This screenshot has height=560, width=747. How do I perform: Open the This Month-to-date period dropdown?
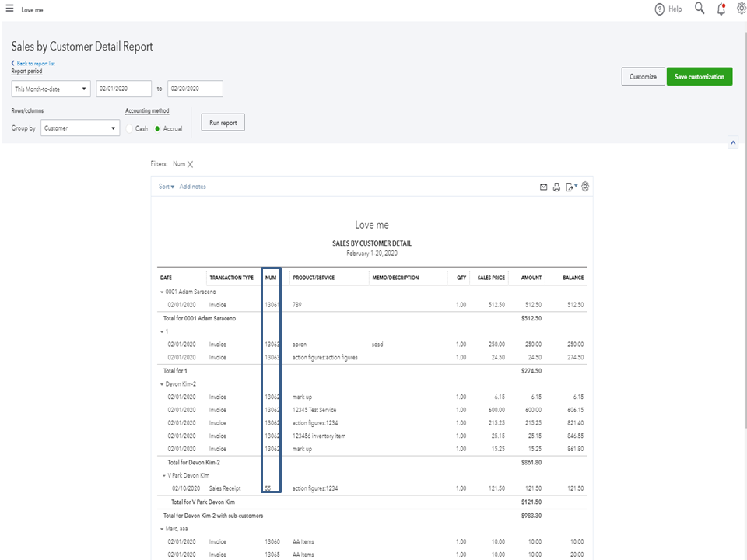pyautogui.click(x=51, y=89)
